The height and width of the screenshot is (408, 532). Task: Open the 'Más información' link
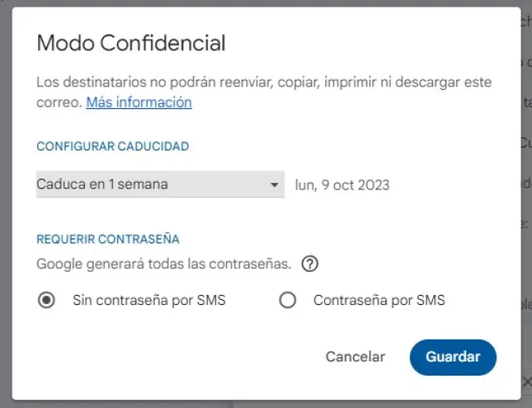139,102
